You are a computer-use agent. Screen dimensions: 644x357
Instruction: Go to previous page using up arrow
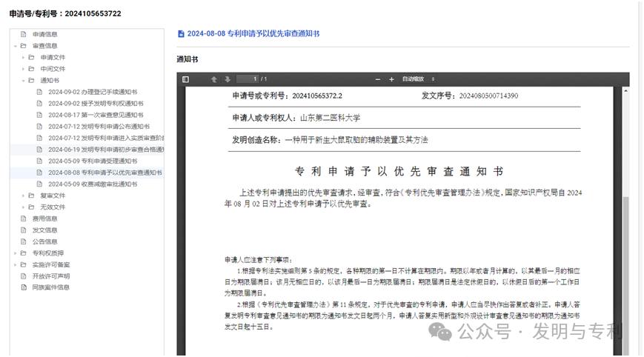[x=214, y=79]
